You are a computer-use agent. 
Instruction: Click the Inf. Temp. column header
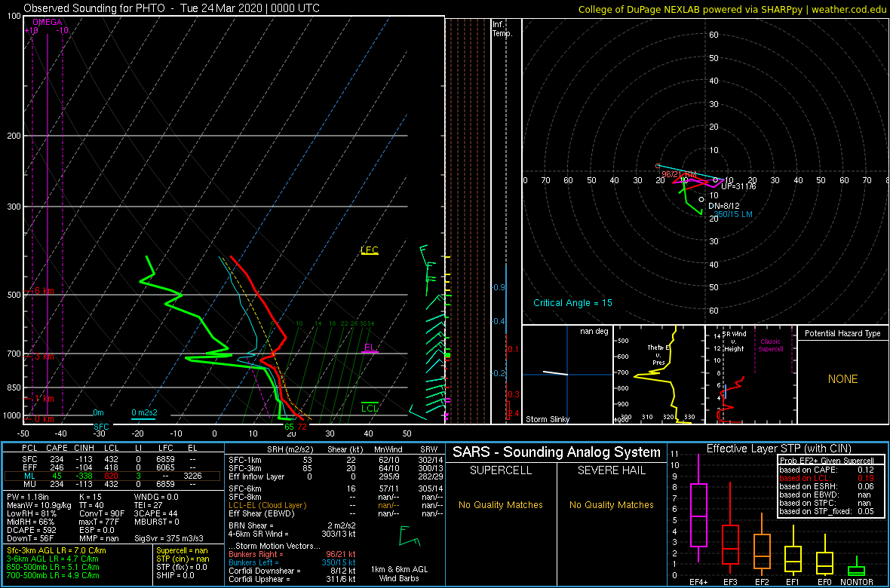[x=502, y=29]
